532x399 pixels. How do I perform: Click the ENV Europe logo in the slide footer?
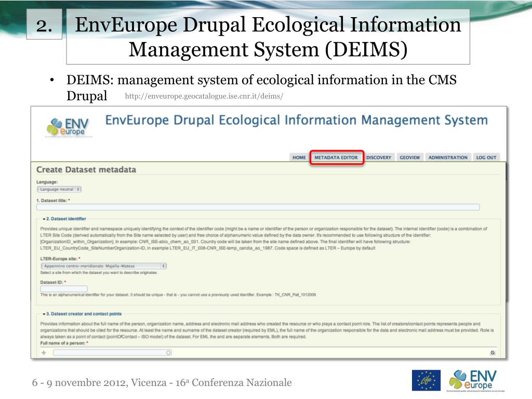(x=476, y=380)
